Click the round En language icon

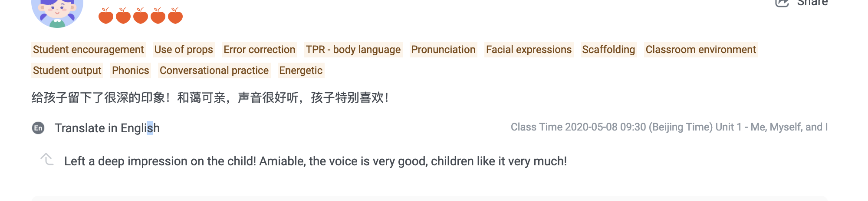pyautogui.click(x=38, y=128)
